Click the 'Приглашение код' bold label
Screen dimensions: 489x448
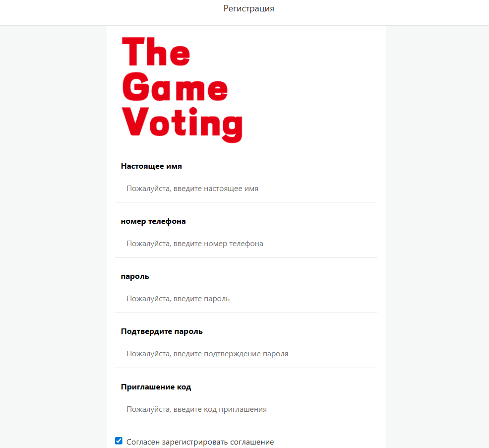(156, 387)
